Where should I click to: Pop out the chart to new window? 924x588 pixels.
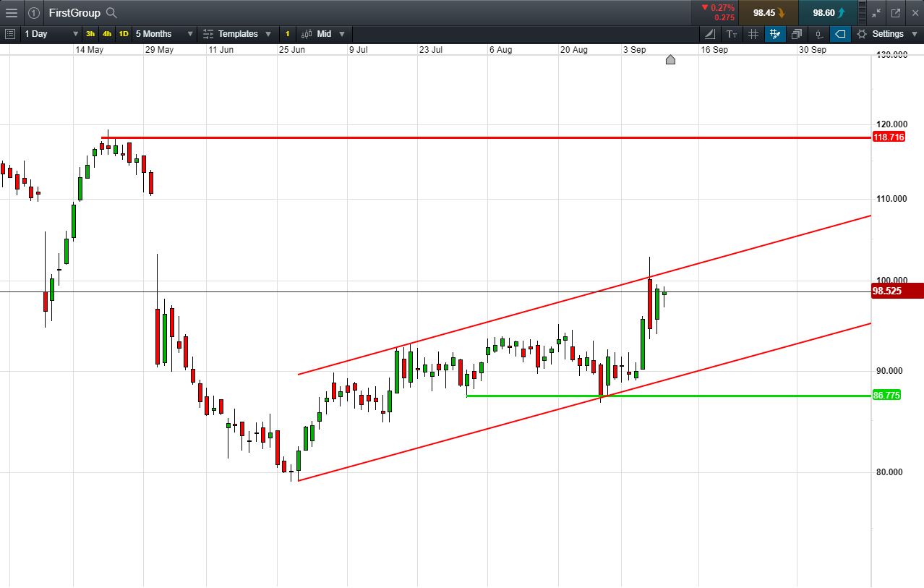896,12
